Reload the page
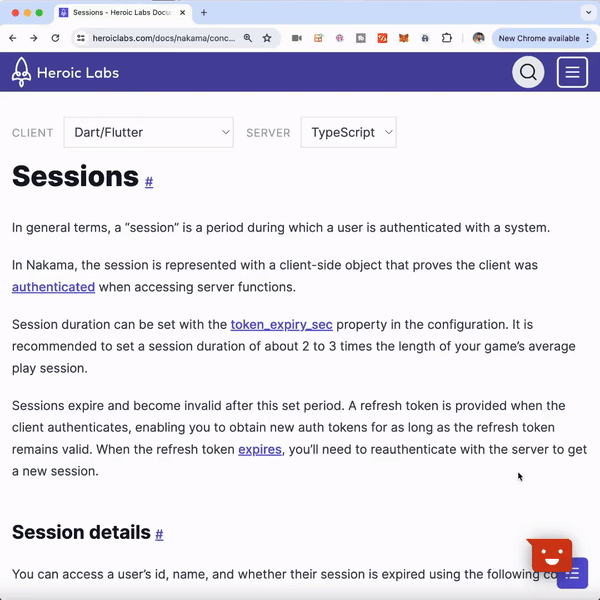This screenshot has width=600, height=600. [x=55, y=38]
